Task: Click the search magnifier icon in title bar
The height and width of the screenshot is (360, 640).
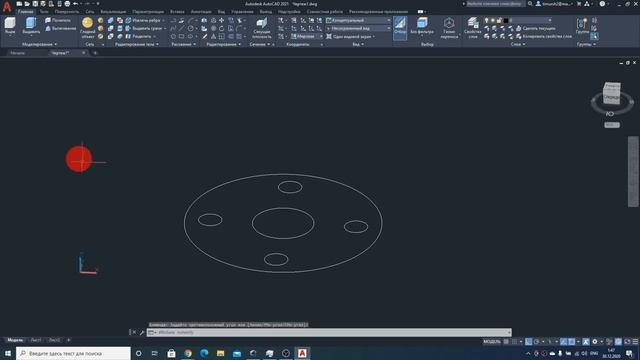Action: 530,4
